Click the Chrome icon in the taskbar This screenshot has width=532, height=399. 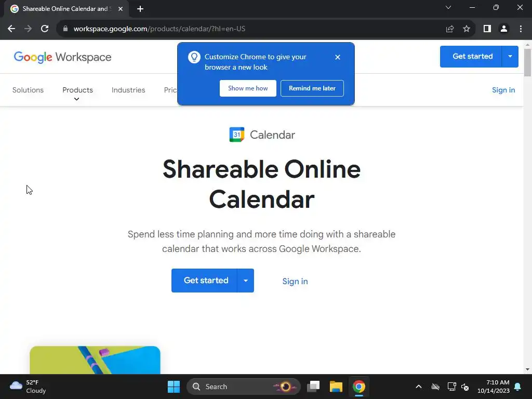point(358,387)
